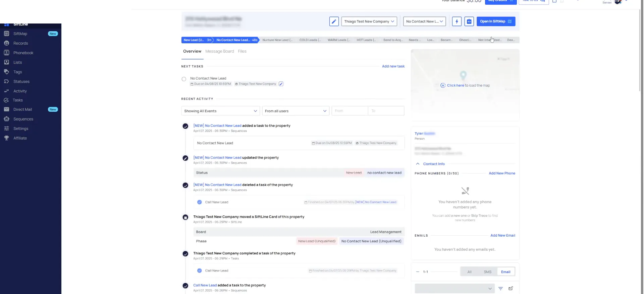Mark the No Contact New Lead task complete

184,79
